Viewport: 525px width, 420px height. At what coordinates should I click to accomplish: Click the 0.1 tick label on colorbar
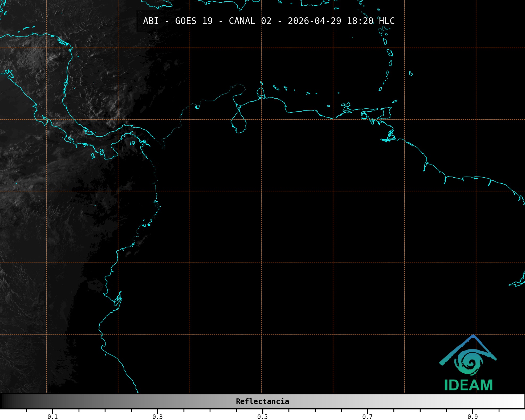point(52,417)
